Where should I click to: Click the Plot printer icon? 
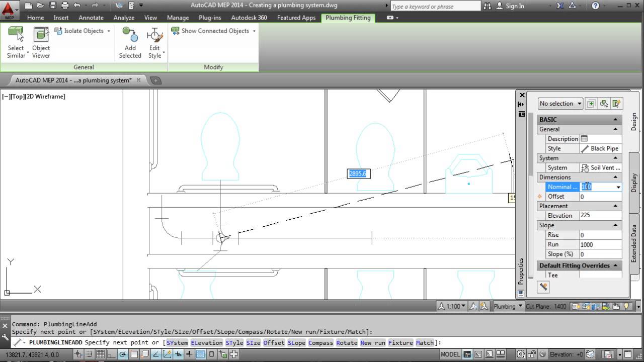point(64,6)
